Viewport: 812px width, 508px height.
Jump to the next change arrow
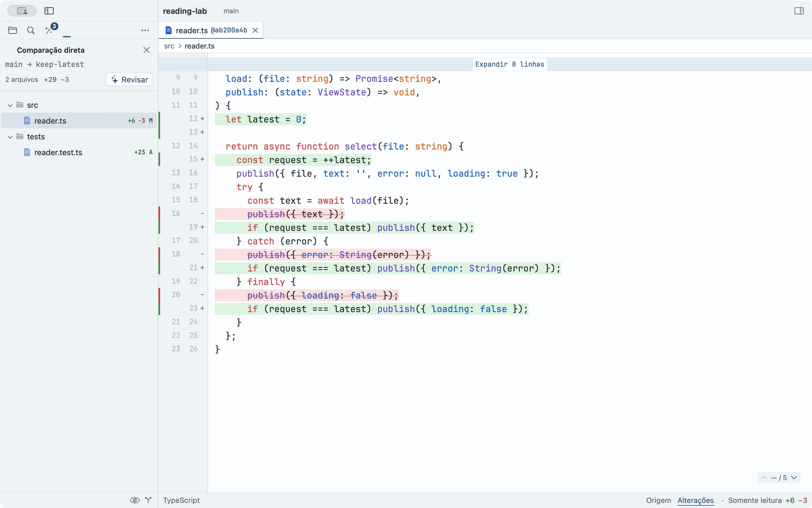coord(794,478)
